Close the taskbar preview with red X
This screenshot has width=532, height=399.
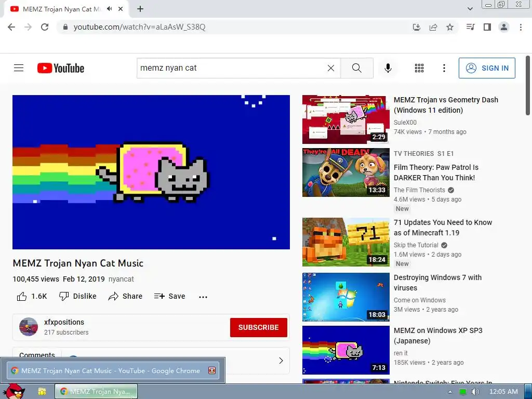(212, 370)
